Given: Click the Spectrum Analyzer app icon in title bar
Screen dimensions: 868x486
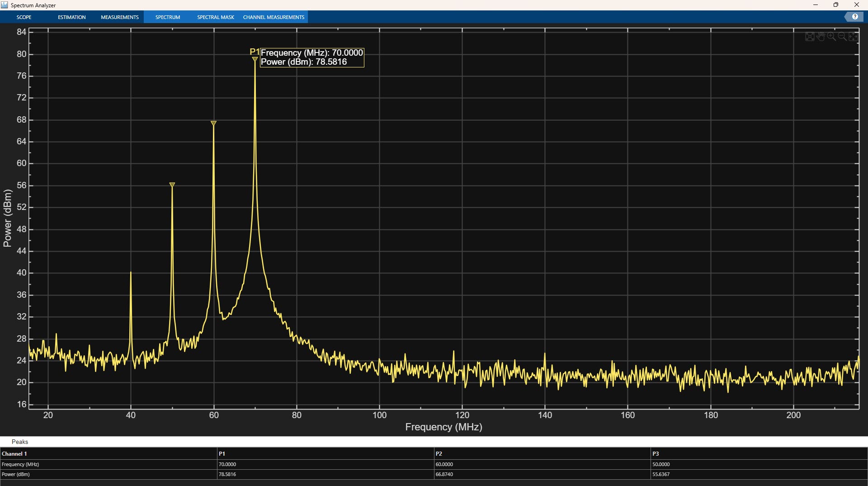Looking at the screenshot, I should 5,5.
